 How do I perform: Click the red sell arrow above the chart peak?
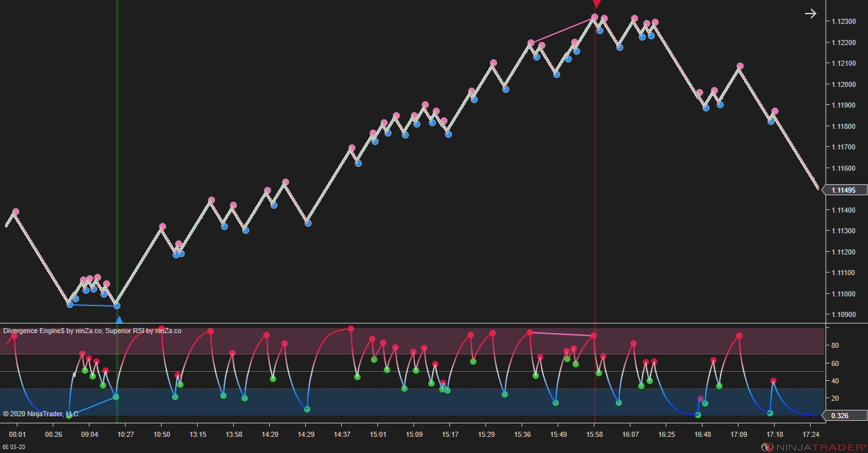coord(596,5)
